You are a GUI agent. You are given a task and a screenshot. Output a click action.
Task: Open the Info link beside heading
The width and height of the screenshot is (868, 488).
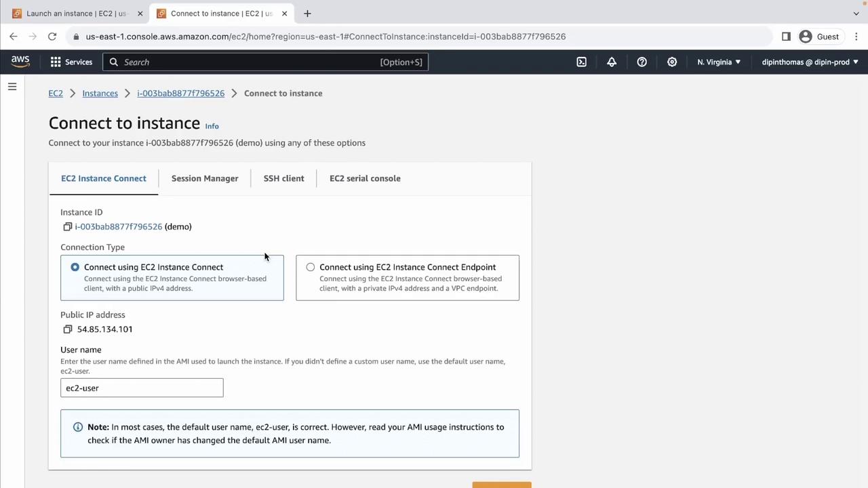pyautogui.click(x=212, y=126)
